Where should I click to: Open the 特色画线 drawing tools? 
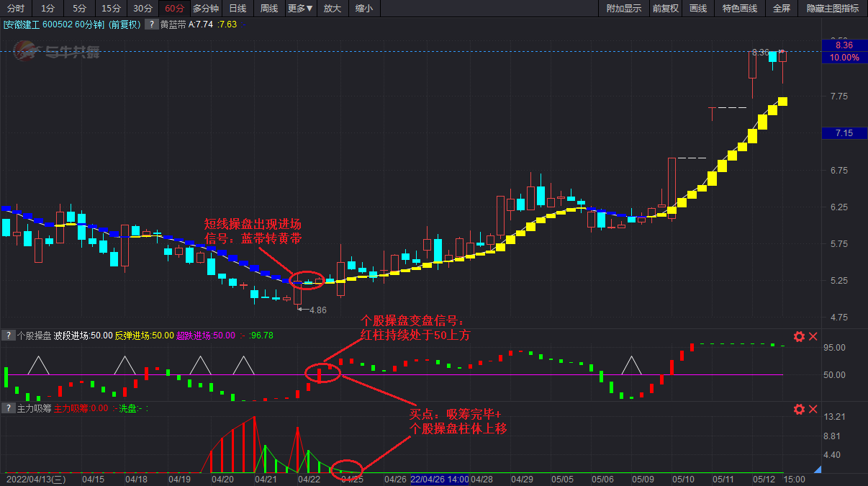[740, 9]
